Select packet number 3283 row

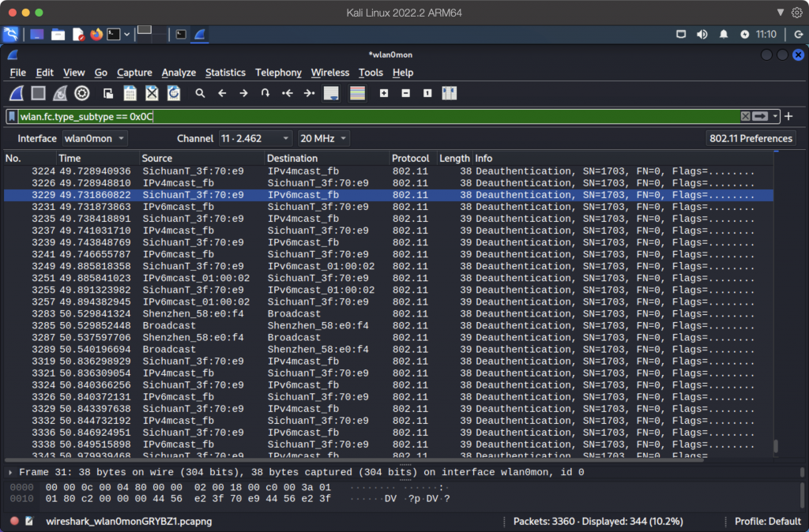click(388, 314)
